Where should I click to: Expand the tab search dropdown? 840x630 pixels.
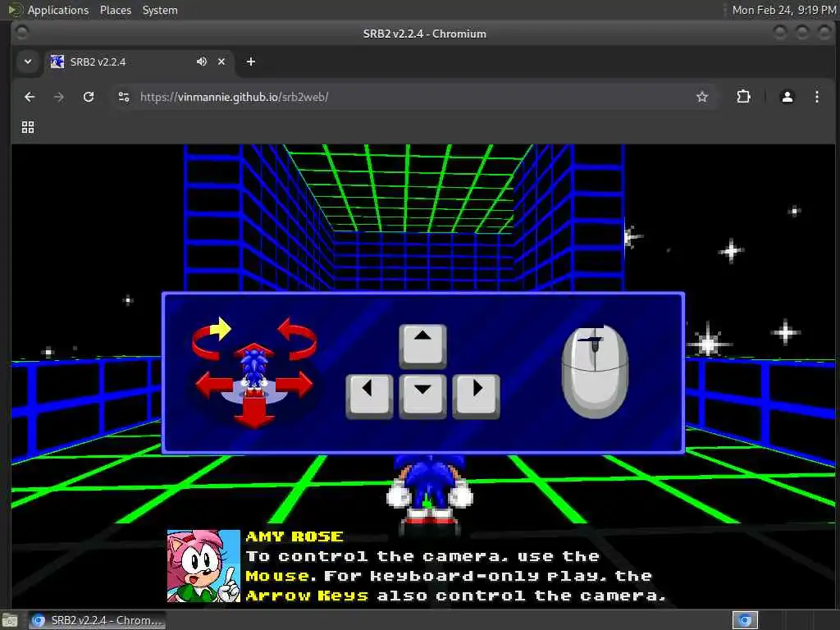tap(28, 62)
